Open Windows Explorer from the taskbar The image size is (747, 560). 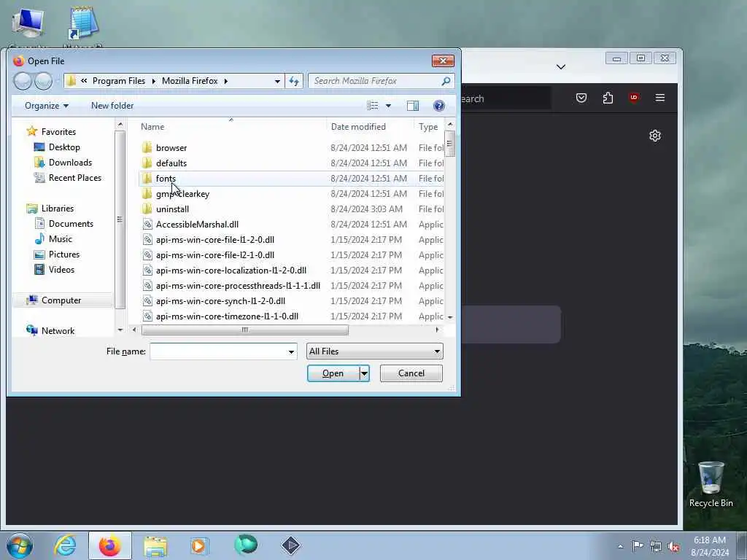(155, 546)
